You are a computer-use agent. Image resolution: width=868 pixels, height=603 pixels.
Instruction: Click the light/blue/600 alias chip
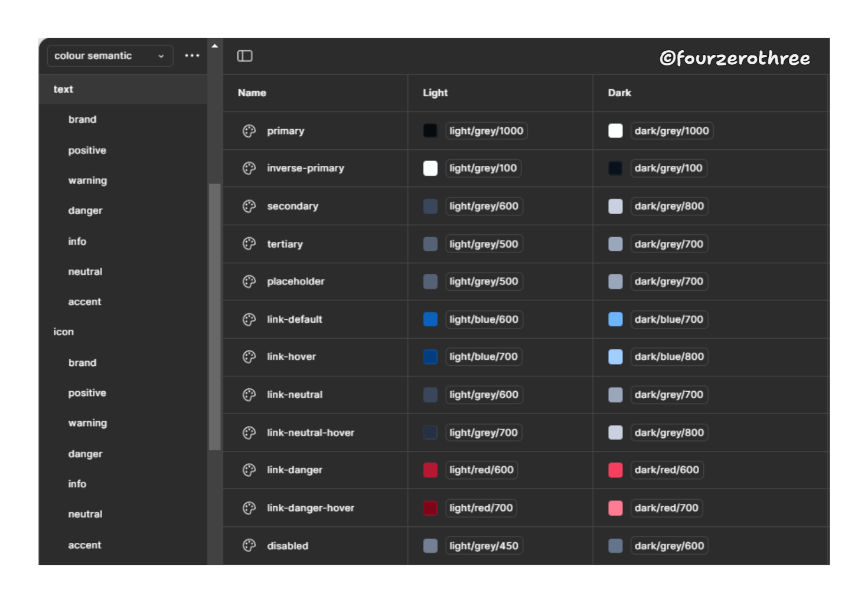tap(484, 319)
